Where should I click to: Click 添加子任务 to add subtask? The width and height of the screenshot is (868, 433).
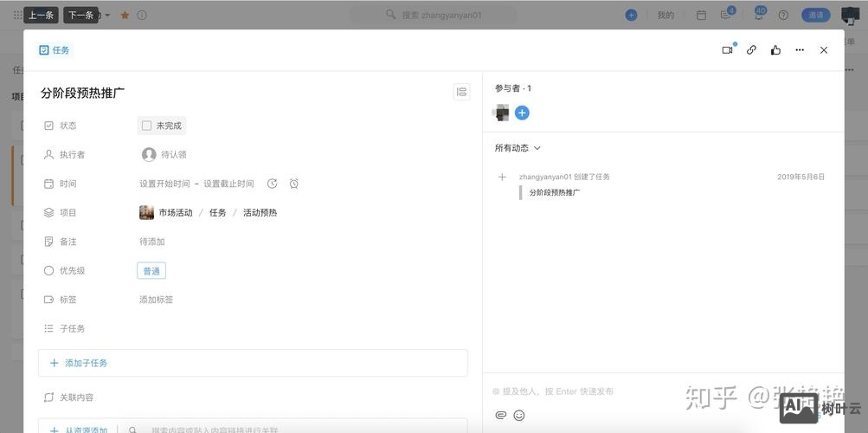pyautogui.click(x=253, y=363)
